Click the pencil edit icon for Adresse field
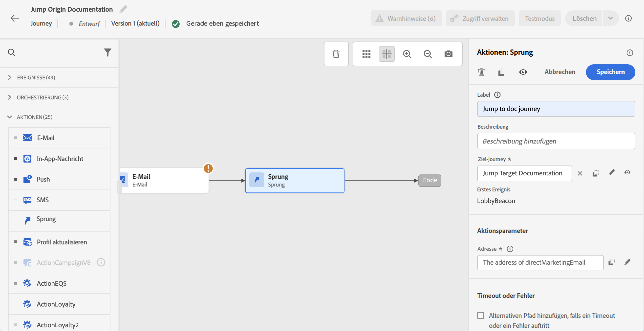Screen dimensions: 644x331 tap(627, 262)
